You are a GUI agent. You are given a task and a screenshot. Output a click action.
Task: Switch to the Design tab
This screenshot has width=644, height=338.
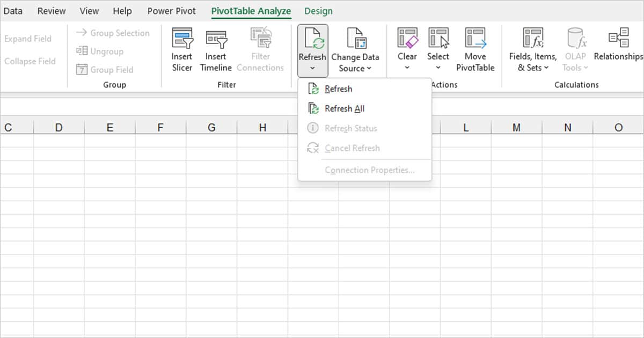[x=318, y=11]
